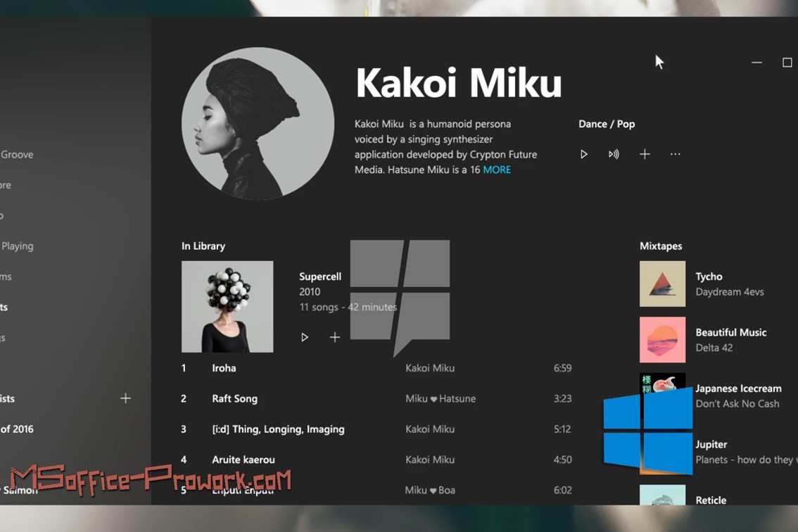Screen dimensions: 798x532
Task: Open the Now Playing sidebar item
Action: click(x=17, y=246)
